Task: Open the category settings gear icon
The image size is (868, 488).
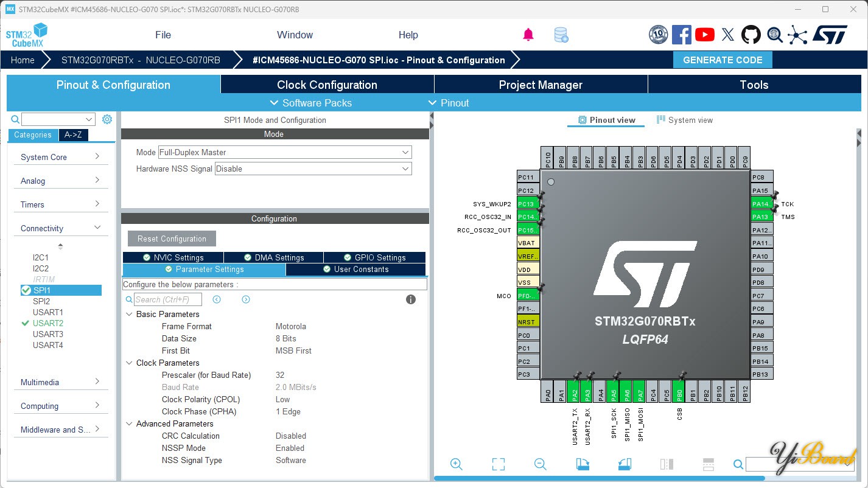Action: (x=107, y=119)
